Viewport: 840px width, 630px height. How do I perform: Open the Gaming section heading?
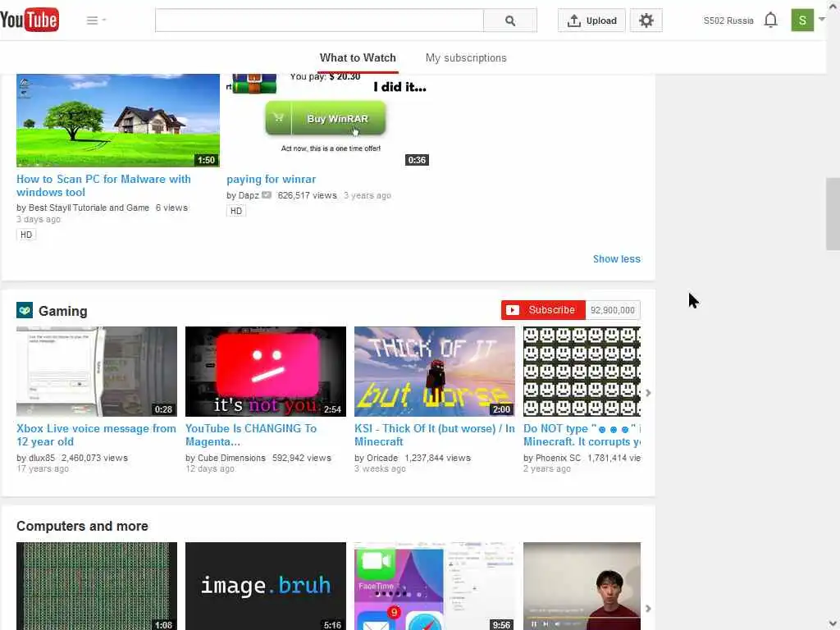[62, 311]
